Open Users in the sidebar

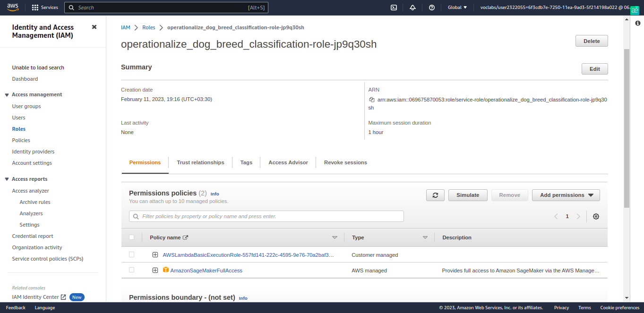click(19, 118)
